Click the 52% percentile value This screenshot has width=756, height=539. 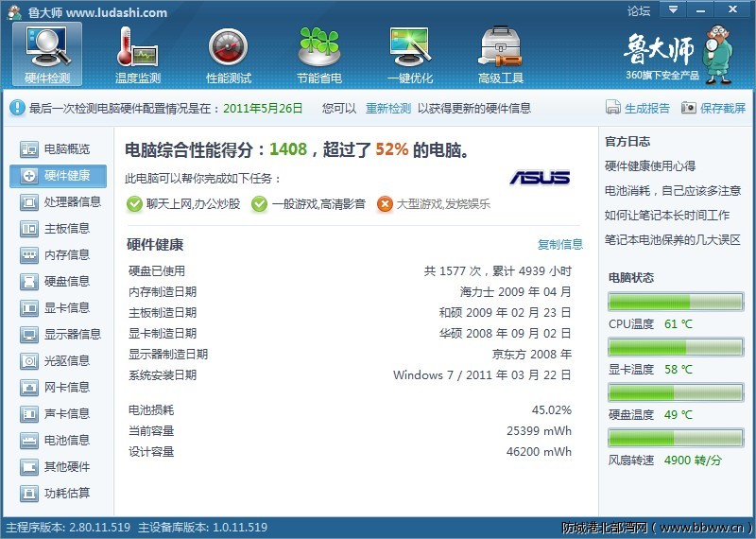(x=391, y=149)
